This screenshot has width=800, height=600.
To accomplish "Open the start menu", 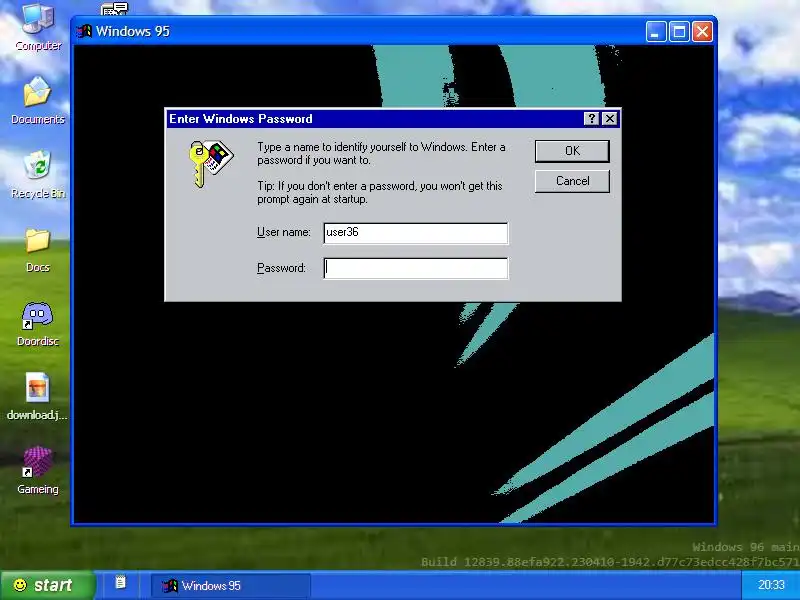I will pyautogui.click(x=47, y=585).
